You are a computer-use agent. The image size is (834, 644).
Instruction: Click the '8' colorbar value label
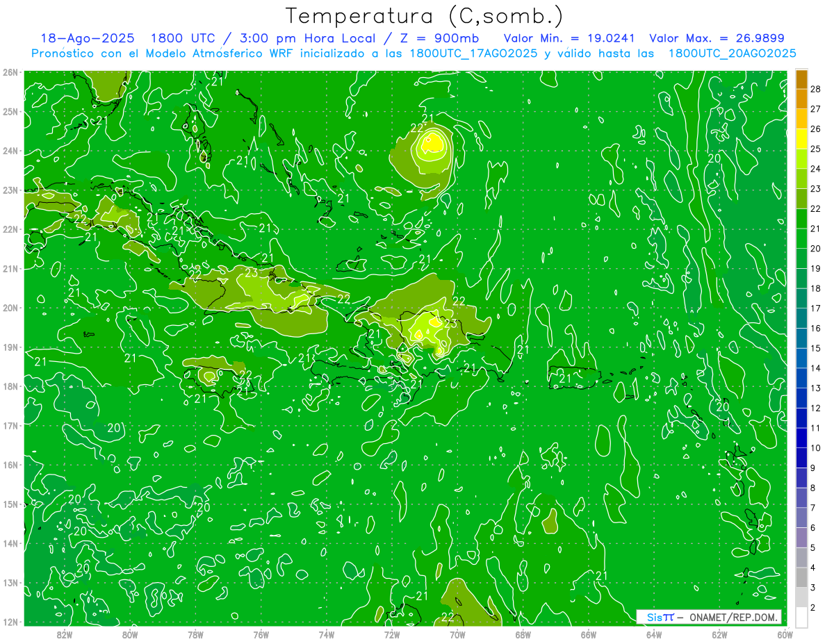coord(812,488)
